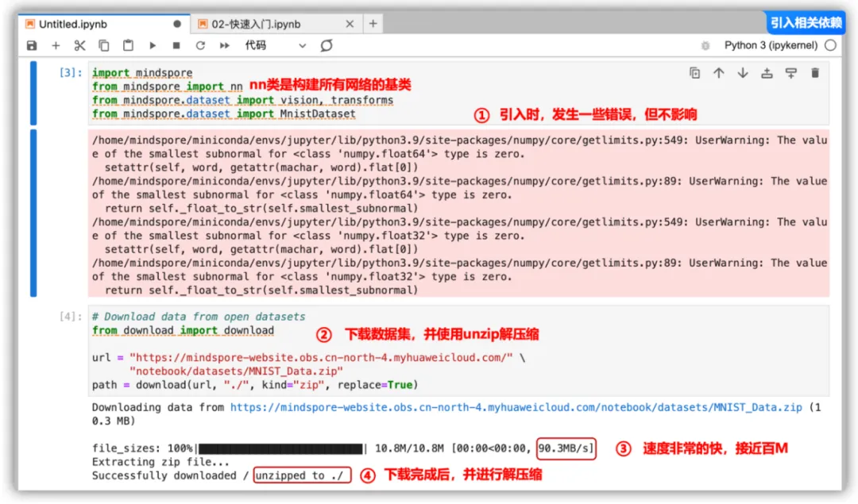858x504 pixels.
Task: Click the path = download(url...) code line
Action: 255,385
